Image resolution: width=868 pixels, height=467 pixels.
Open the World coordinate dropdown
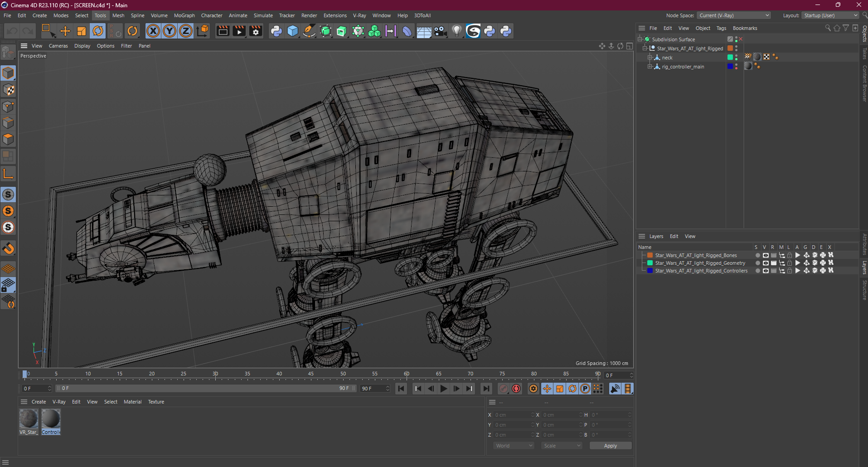tap(514, 446)
